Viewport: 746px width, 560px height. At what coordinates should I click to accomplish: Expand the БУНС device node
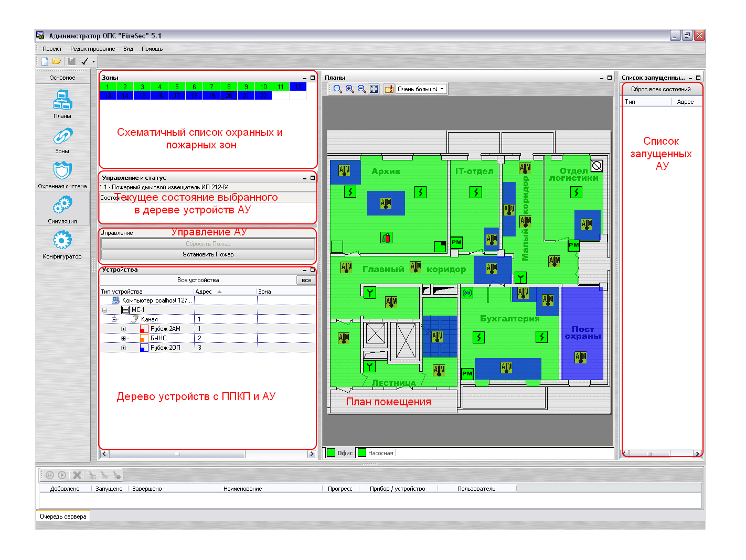coord(124,338)
